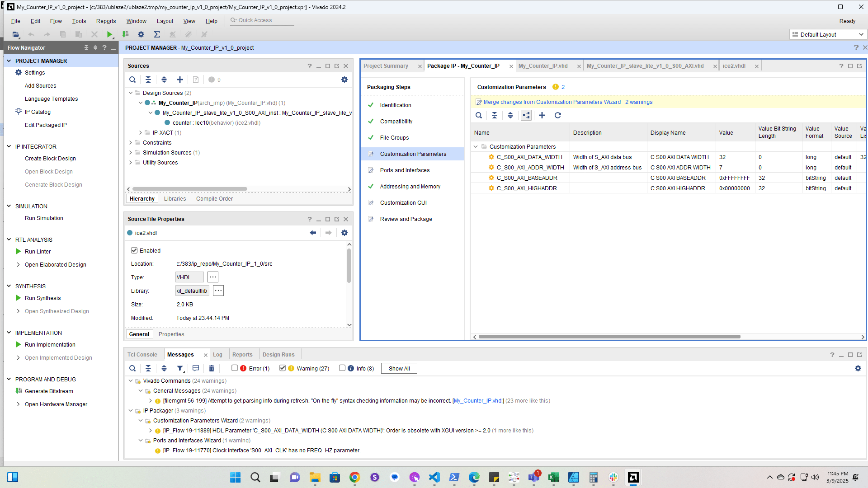The height and width of the screenshot is (488, 868).
Task: Click the Program Device toolbar icon
Action: tap(125, 34)
